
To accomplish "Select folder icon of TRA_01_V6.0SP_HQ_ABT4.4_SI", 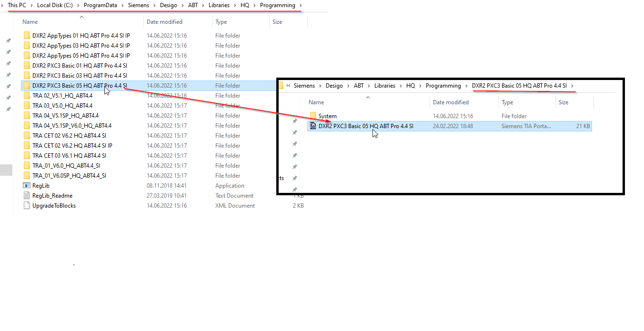I will pyautogui.click(x=27, y=176).
